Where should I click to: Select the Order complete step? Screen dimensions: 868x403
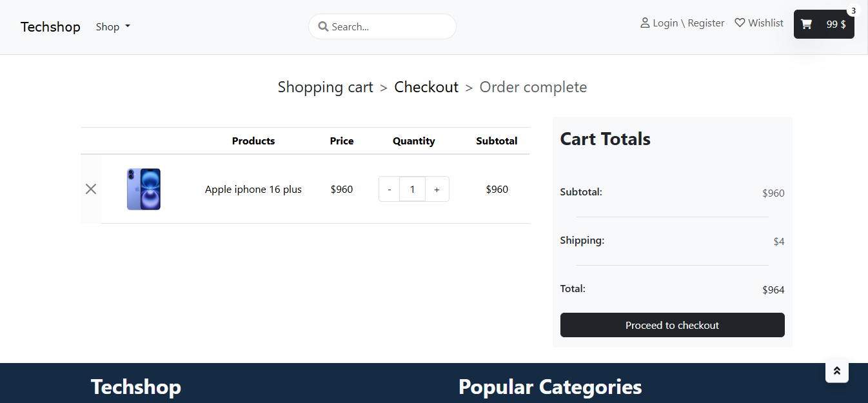[x=533, y=87]
